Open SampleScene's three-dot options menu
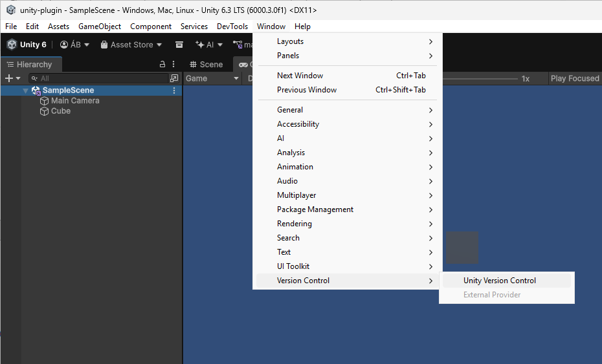602x364 pixels. click(173, 91)
